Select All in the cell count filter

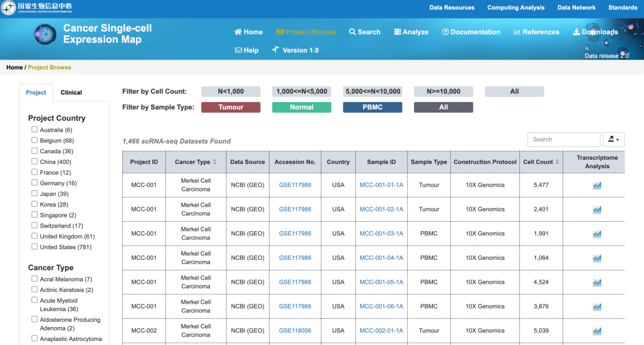[514, 92]
